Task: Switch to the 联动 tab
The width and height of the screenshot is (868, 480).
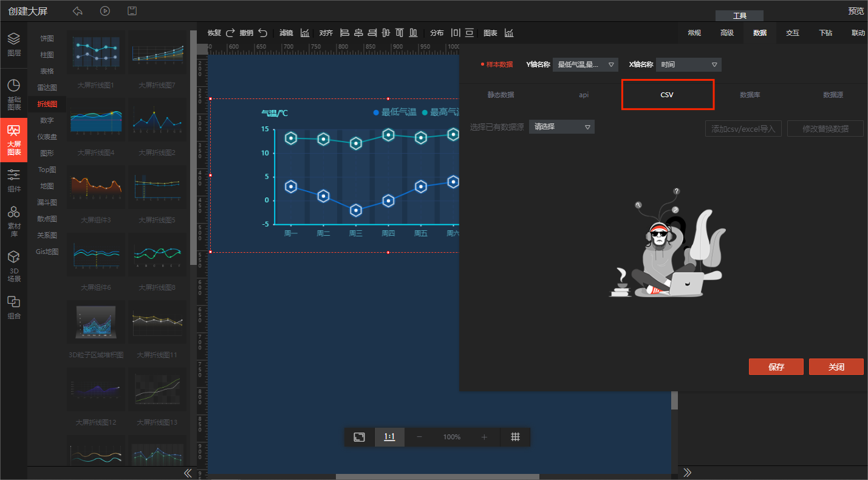Action: click(x=858, y=33)
